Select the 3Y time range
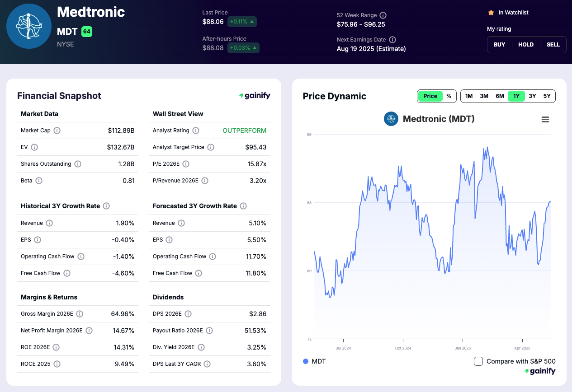This screenshot has height=392, width=572. pos(532,96)
